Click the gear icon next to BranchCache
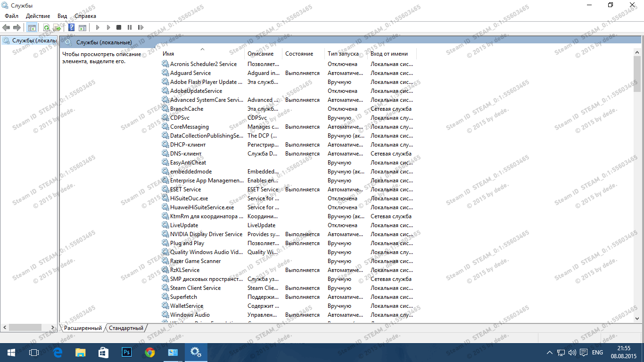This screenshot has height=362, width=644. pos(165,109)
